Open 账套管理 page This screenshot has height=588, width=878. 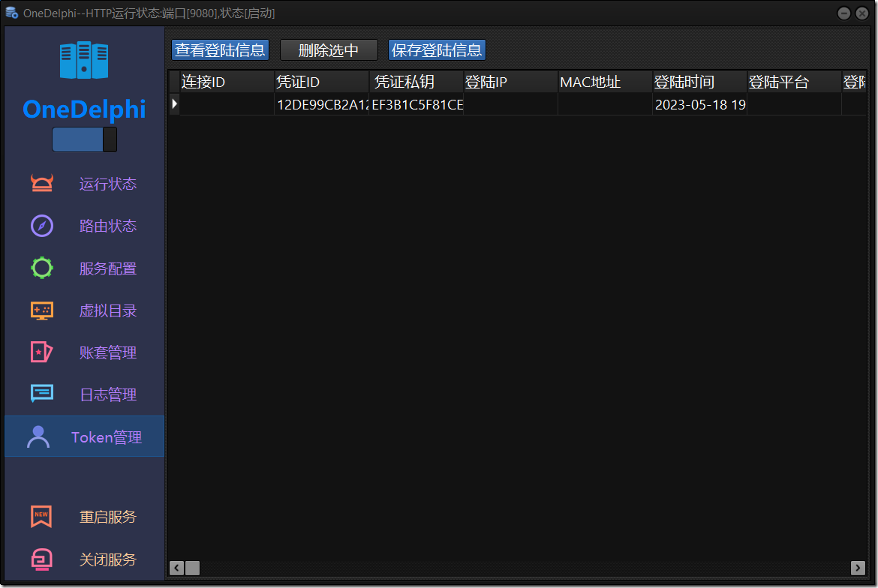point(108,352)
